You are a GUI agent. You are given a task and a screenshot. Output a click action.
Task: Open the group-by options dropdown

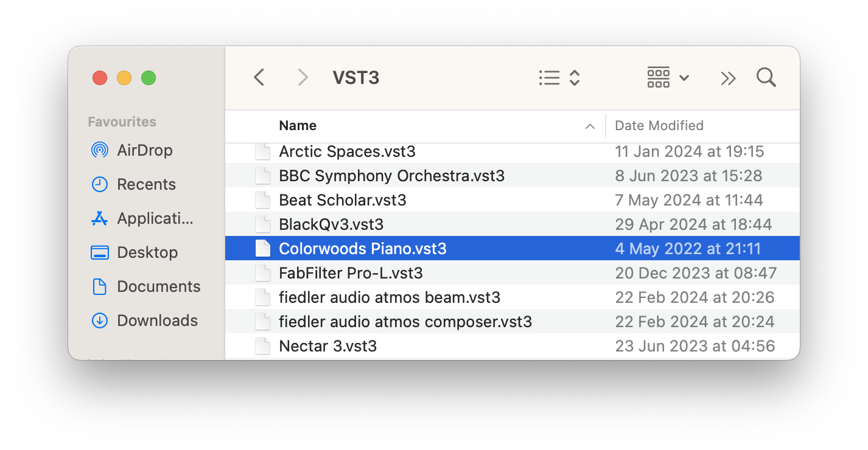[x=668, y=78]
